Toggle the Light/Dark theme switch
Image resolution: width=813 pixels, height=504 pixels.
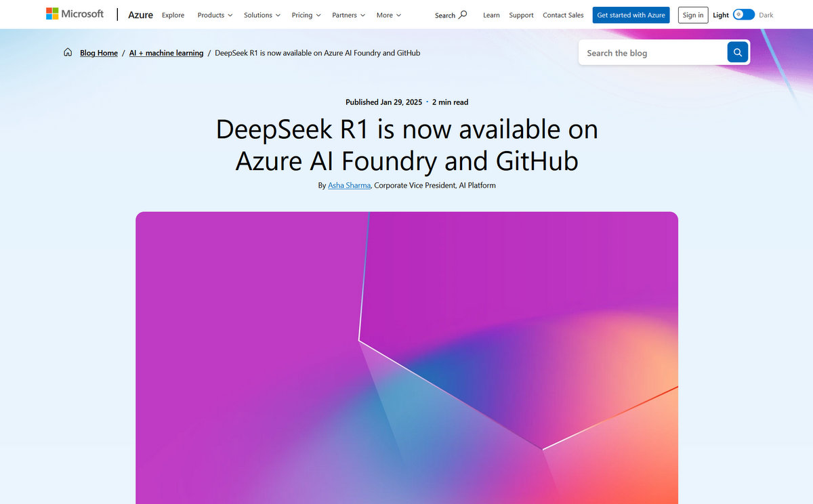743,15
